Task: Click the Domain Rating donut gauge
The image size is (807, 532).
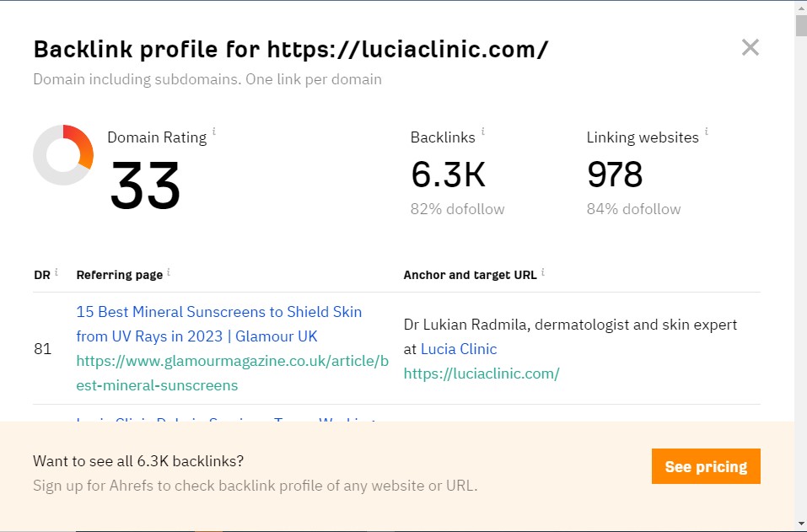Action: [62, 154]
